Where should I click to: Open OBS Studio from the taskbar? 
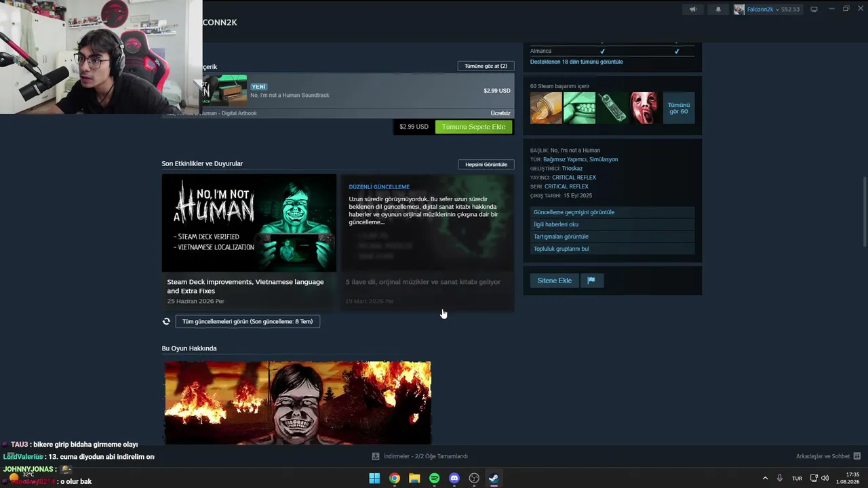(475, 479)
